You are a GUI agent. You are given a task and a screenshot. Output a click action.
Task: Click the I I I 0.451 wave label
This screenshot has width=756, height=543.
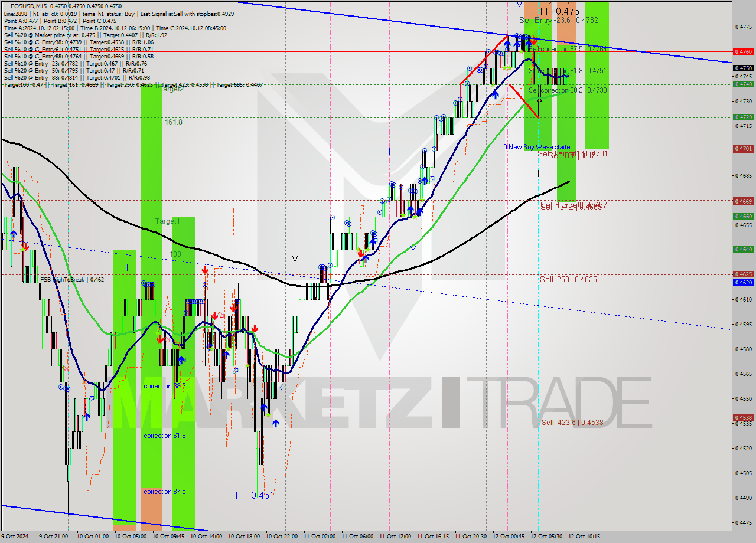pyautogui.click(x=254, y=495)
